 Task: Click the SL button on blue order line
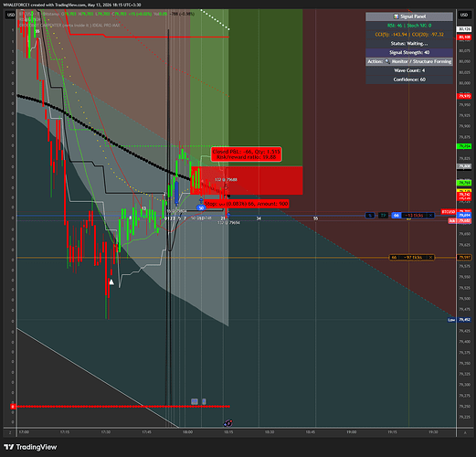[370, 216]
